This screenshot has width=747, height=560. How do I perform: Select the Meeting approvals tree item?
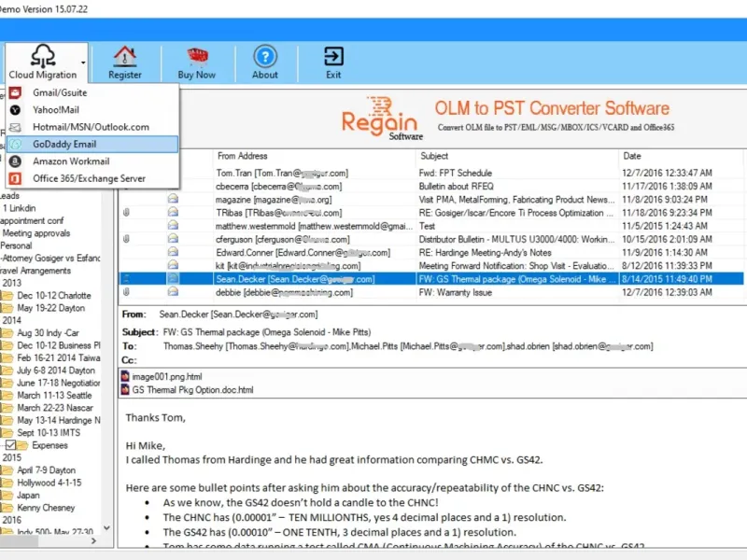(36, 232)
